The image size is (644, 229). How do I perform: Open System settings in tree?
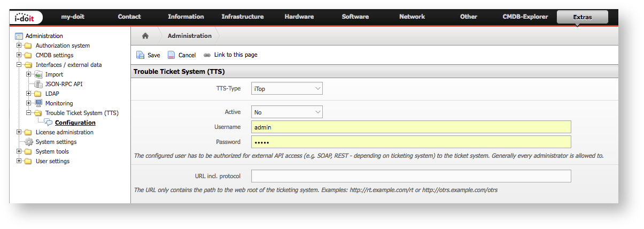tap(56, 142)
